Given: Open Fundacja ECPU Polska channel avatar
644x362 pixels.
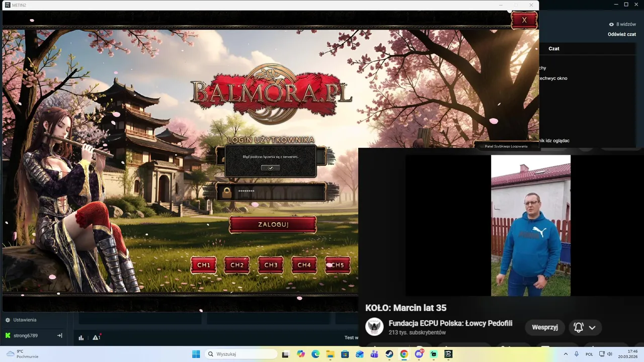Looking at the screenshot, I should (x=374, y=327).
